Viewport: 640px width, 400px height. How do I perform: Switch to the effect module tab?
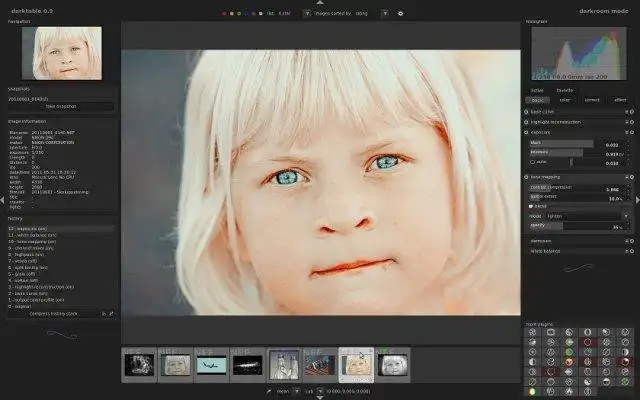click(x=619, y=100)
